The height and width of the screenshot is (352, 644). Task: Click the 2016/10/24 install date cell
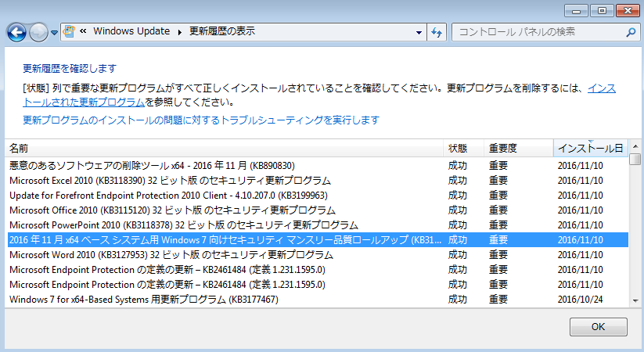(580, 300)
